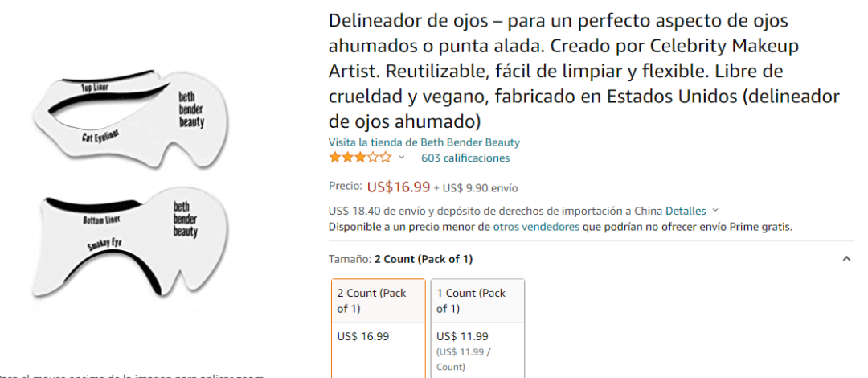The width and height of the screenshot is (868, 378).
Task: Click the red US$16.99 price
Action: pos(398,187)
